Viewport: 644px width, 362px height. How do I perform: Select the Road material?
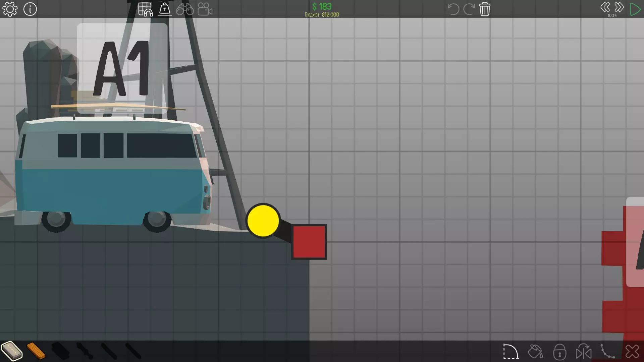tap(12, 351)
